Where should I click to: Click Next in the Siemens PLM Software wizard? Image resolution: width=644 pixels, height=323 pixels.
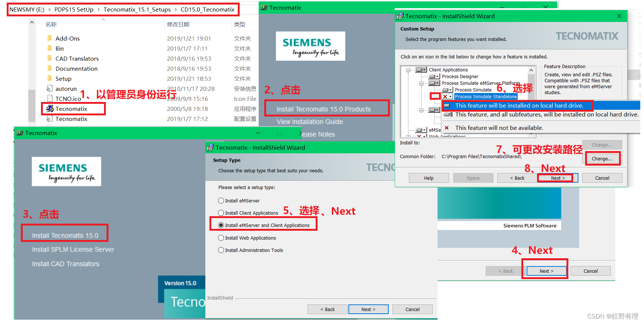point(546,271)
